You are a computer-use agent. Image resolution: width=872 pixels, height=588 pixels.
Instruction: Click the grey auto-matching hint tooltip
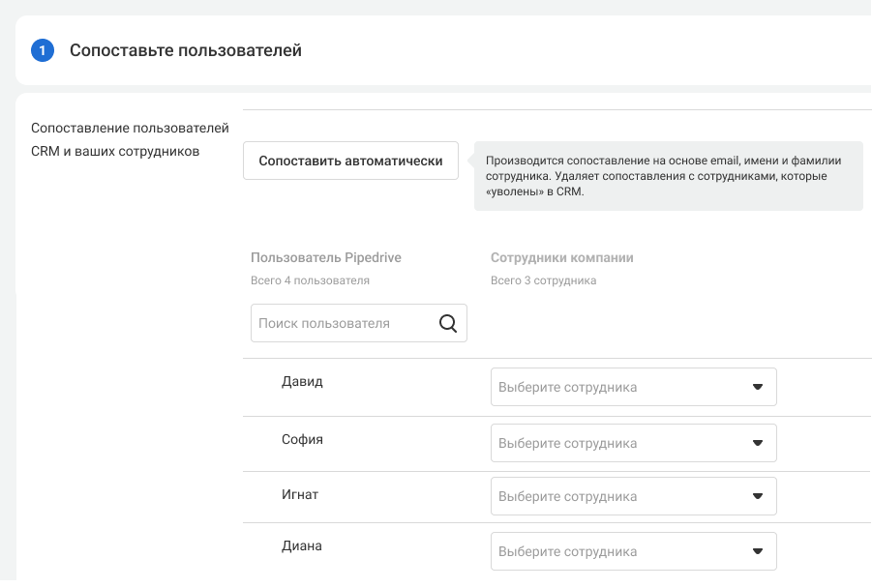(668, 176)
